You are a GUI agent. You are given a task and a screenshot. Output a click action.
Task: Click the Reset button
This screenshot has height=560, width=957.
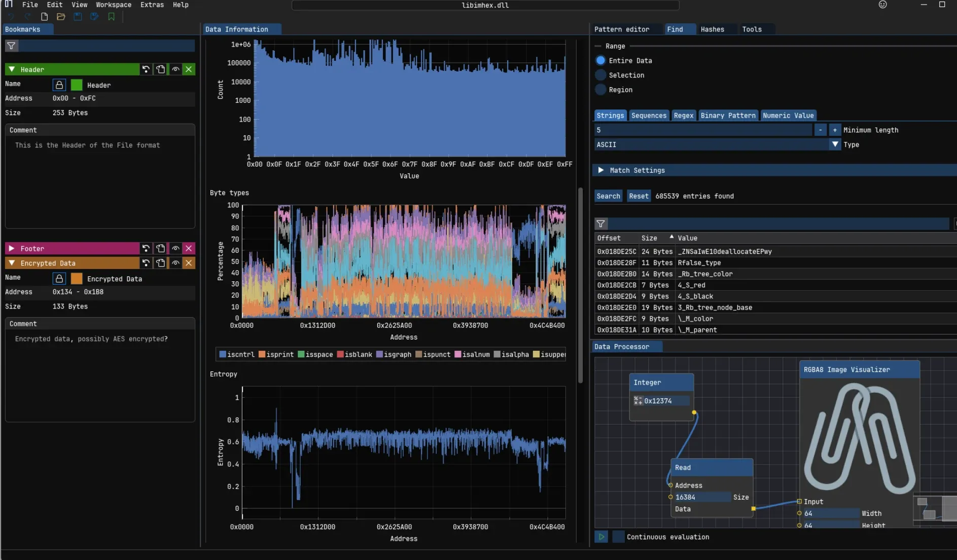pos(639,196)
